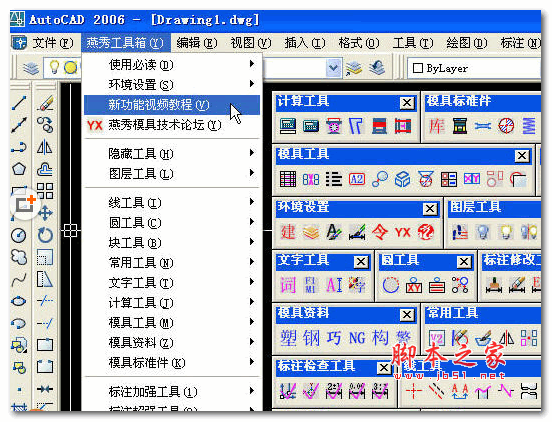The image size is (552, 422).
Task: Select the Revision cloud tool
Action: point(19,257)
